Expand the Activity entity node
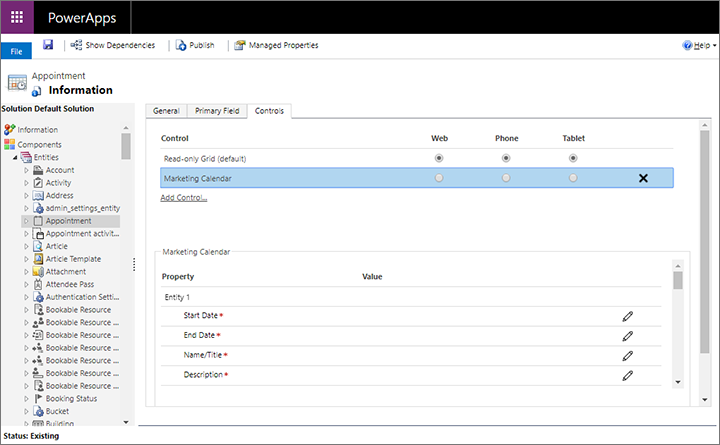This screenshot has height=445, width=720. click(x=26, y=183)
